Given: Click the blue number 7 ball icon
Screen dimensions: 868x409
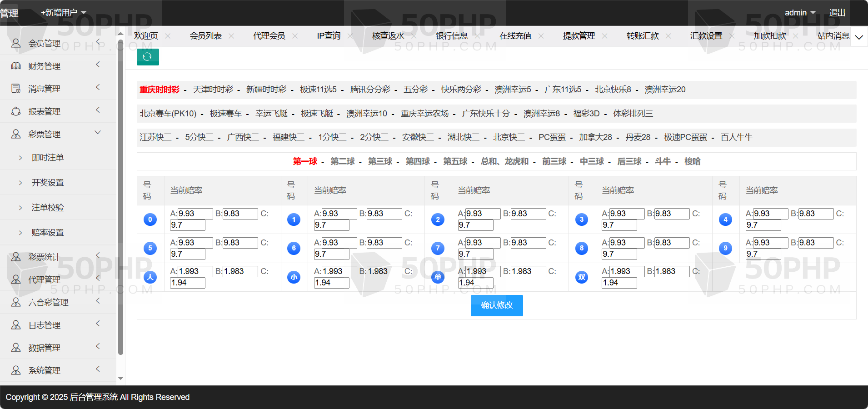Looking at the screenshot, I should (x=438, y=248).
